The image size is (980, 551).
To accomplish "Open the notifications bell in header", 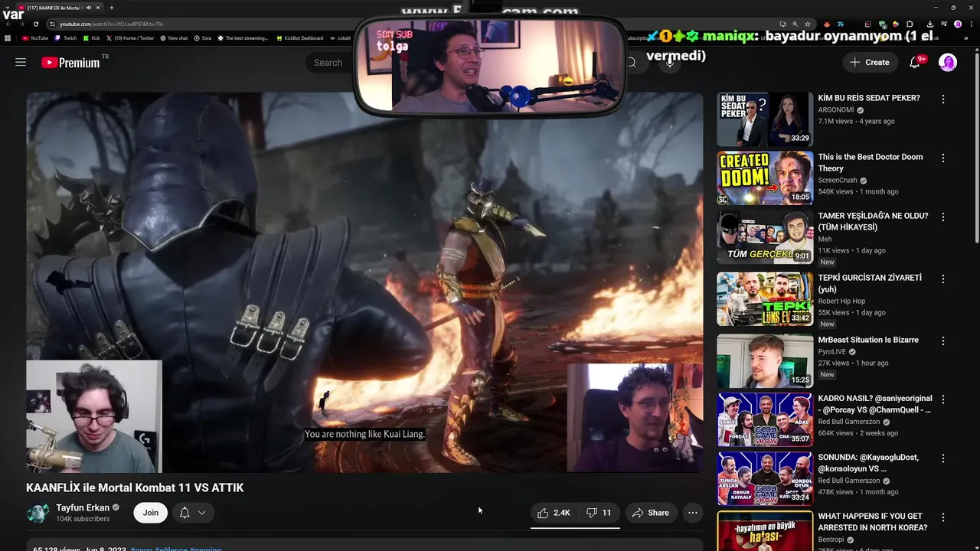I will (915, 63).
